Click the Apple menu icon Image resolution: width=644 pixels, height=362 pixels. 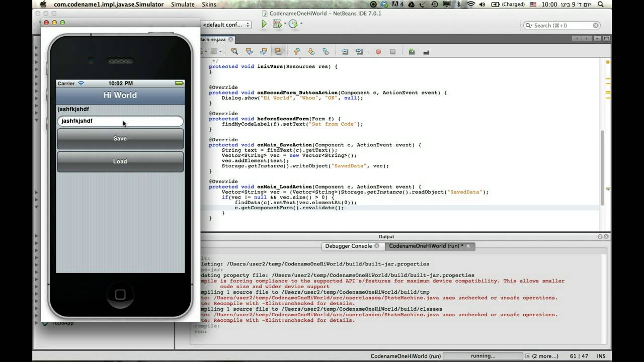click(x=43, y=5)
